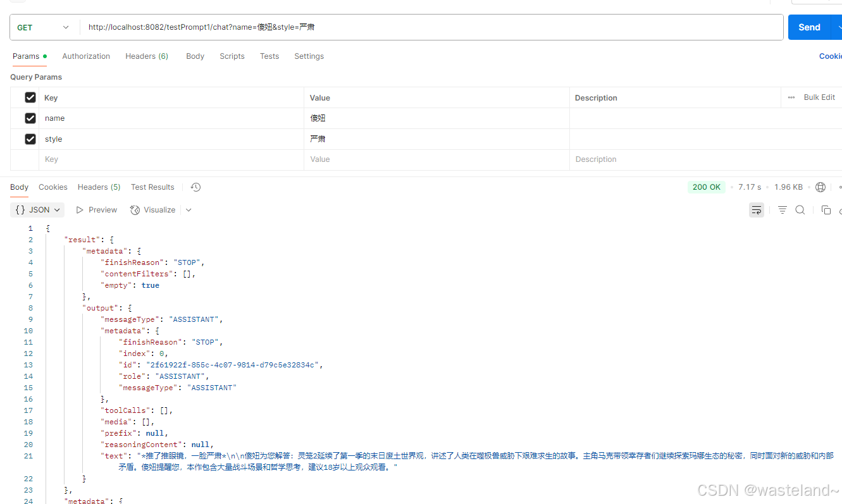Image resolution: width=842 pixels, height=504 pixels.
Task: Open the Tests tab
Action: point(269,56)
